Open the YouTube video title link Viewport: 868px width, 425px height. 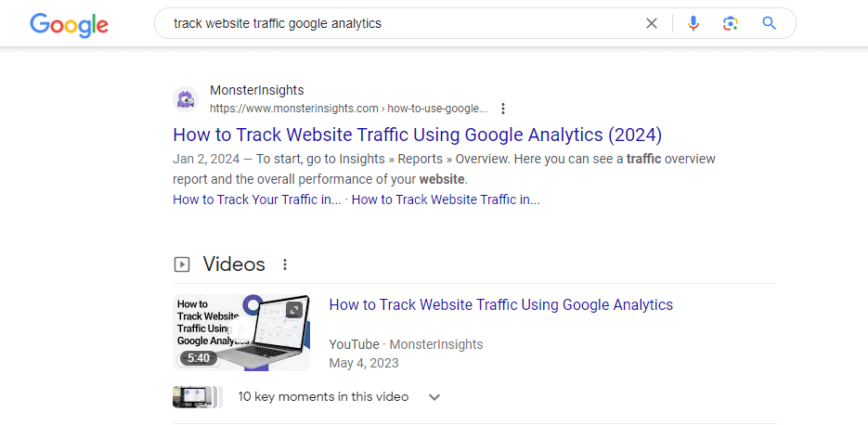pyautogui.click(x=500, y=304)
